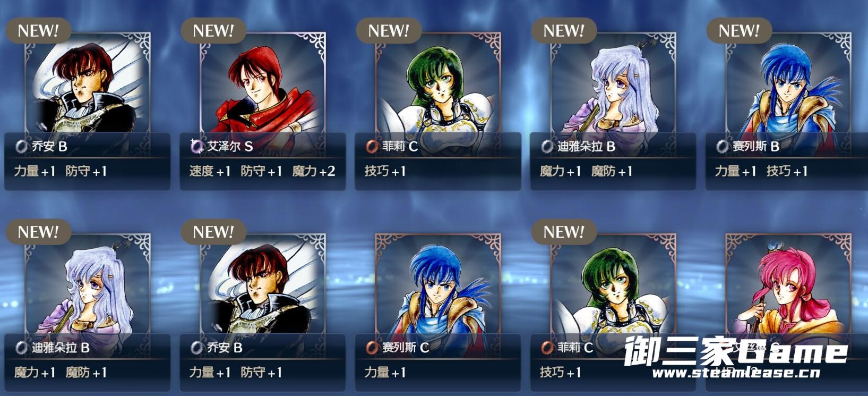868x396 pixels.
Task: Tap the 力量+1 bonus under 赛列斯 B
Action: [736, 171]
